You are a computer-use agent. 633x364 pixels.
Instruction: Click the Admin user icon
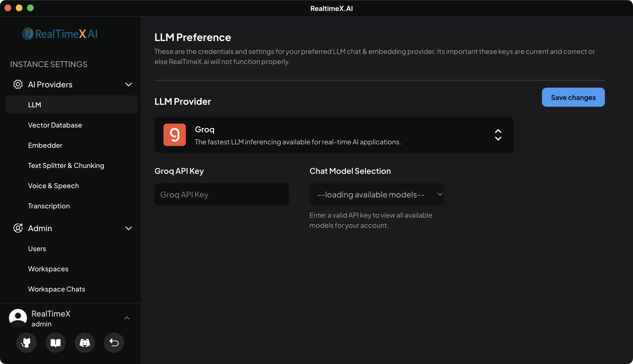tap(18, 228)
